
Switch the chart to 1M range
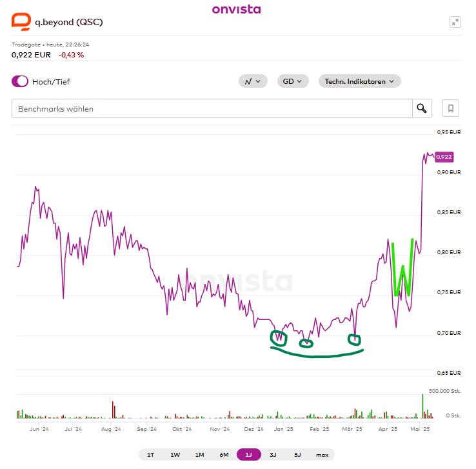pos(199,455)
